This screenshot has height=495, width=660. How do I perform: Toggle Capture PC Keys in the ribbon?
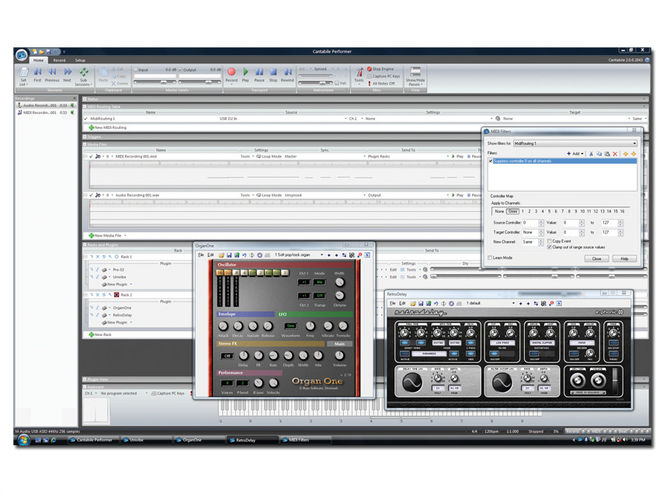[x=384, y=76]
